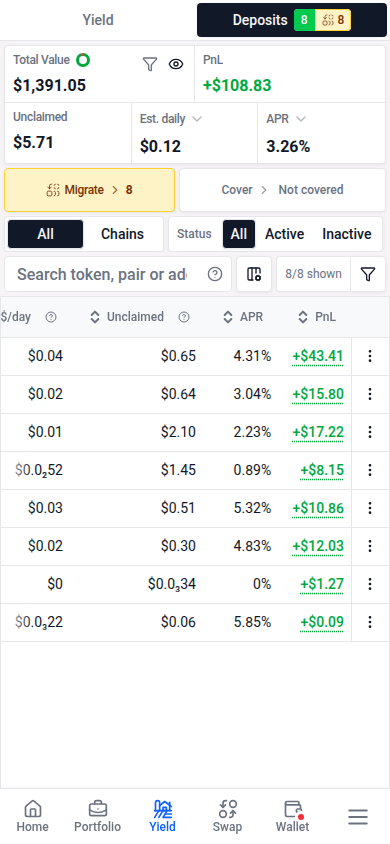Open row menu for +$43.41 deposit
The width and height of the screenshot is (390, 844).
pyautogui.click(x=370, y=356)
